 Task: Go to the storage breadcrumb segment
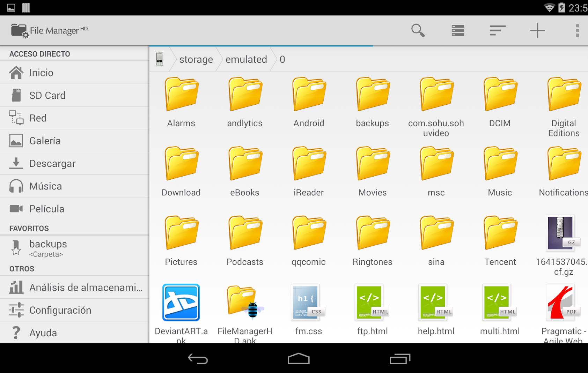coord(196,60)
